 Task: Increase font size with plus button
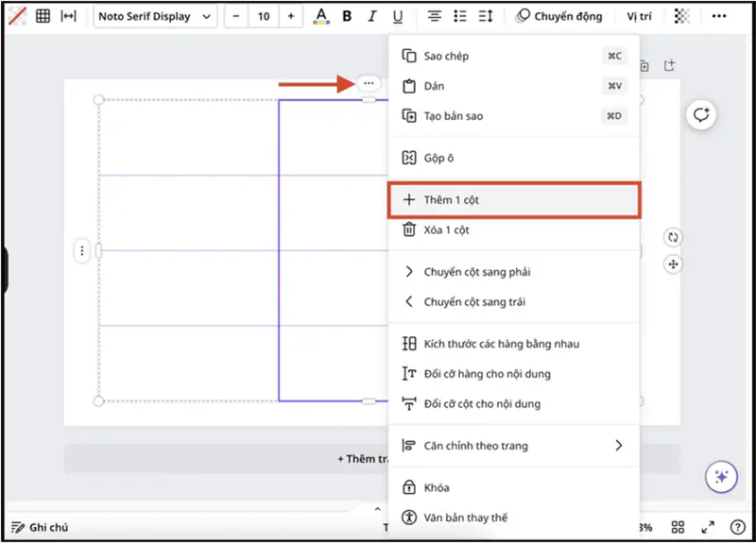[x=290, y=16]
